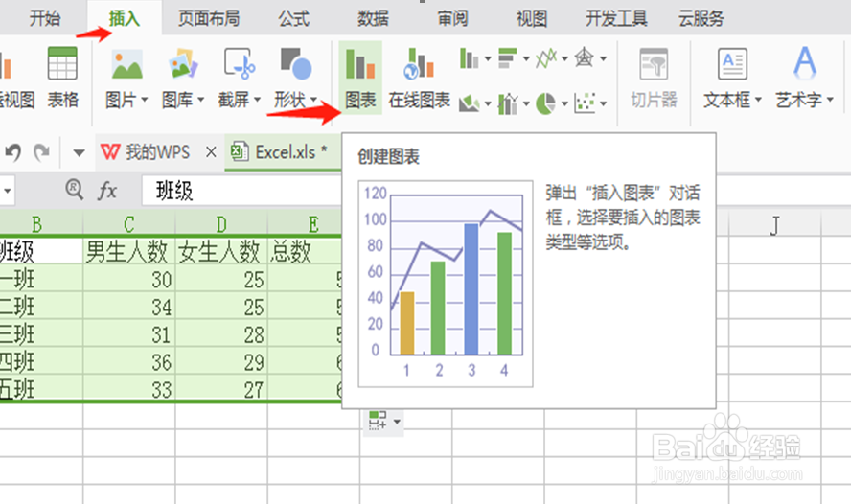Select column C header
Image resolution: width=851 pixels, height=504 pixels.
coord(129,223)
